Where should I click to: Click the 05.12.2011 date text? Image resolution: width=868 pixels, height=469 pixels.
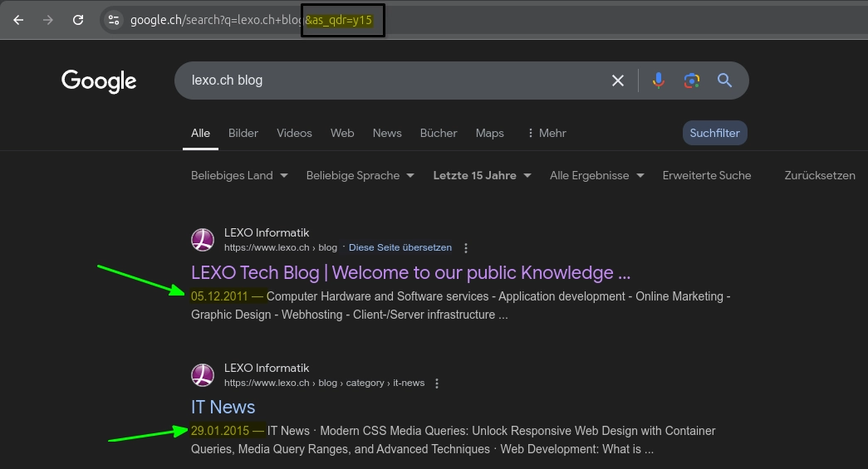[x=219, y=296]
